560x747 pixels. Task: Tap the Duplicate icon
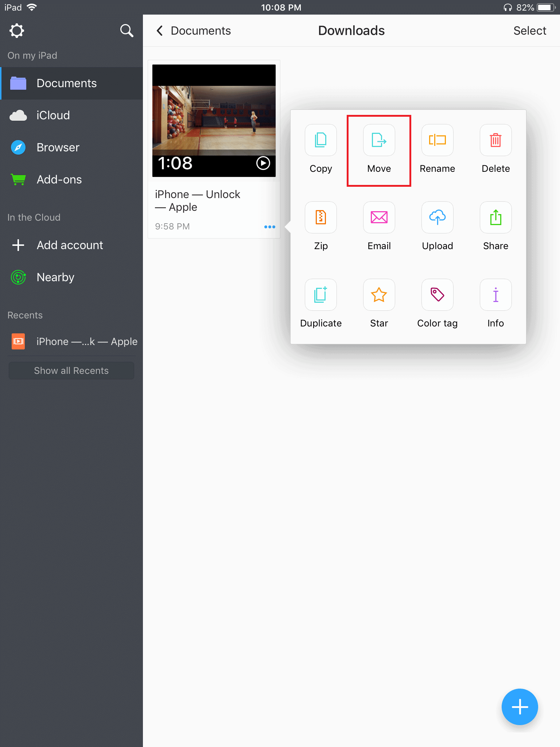point(320,295)
